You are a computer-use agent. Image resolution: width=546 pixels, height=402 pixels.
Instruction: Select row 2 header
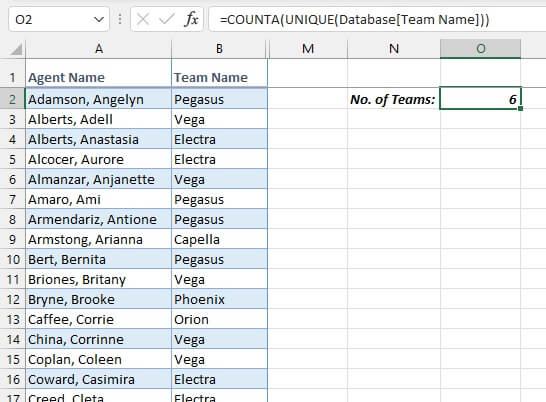[x=13, y=99]
